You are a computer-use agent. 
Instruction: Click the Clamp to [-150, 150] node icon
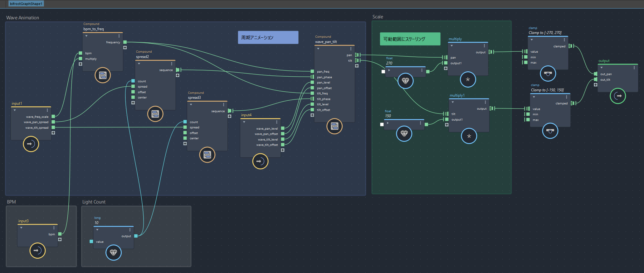pyautogui.click(x=550, y=131)
